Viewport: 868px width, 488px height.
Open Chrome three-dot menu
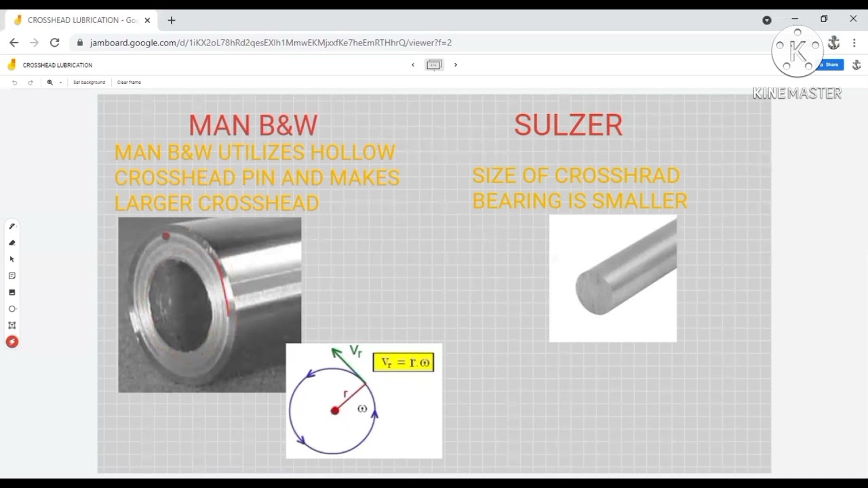(x=854, y=43)
